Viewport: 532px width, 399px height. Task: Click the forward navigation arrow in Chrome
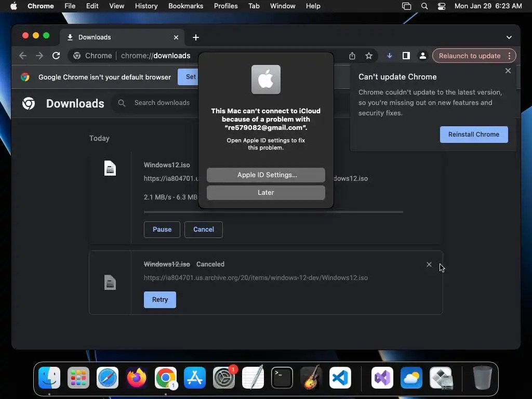pyautogui.click(x=39, y=56)
